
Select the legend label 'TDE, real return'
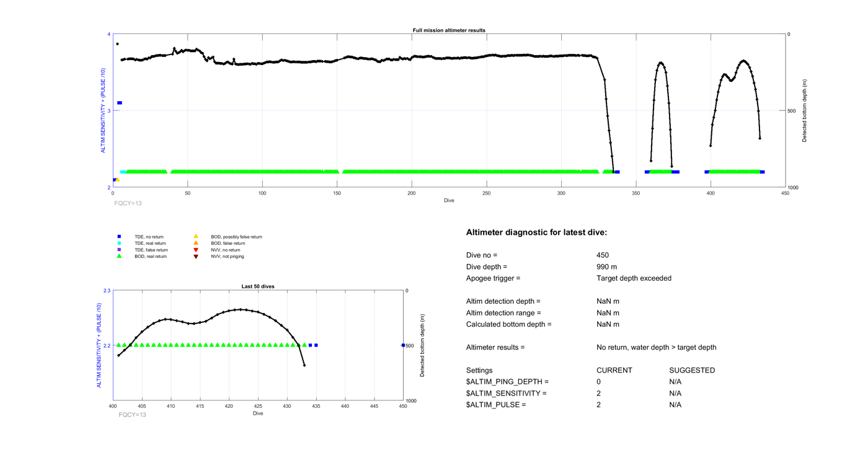pyautogui.click(x=150, y=244)
